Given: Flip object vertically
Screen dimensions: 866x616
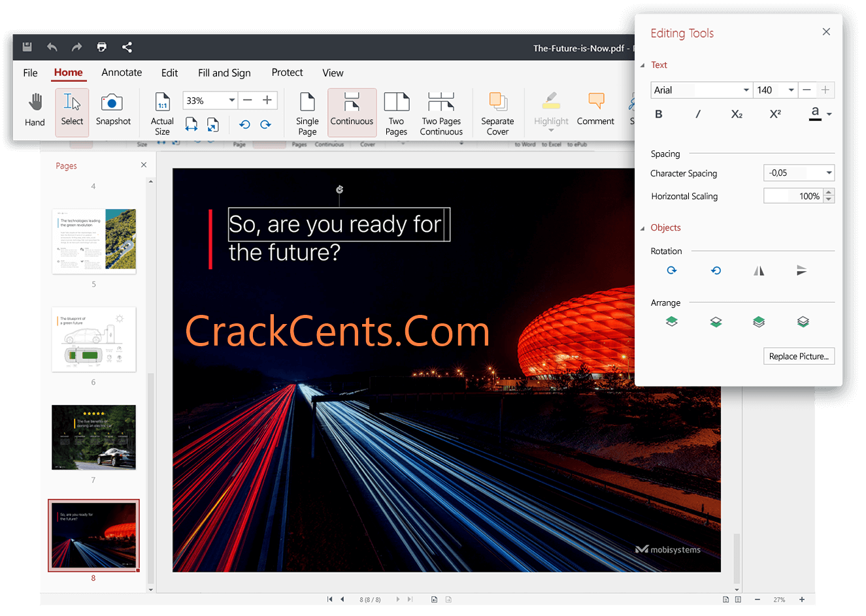Looking at the screenshot, I should tap(802, 270).
